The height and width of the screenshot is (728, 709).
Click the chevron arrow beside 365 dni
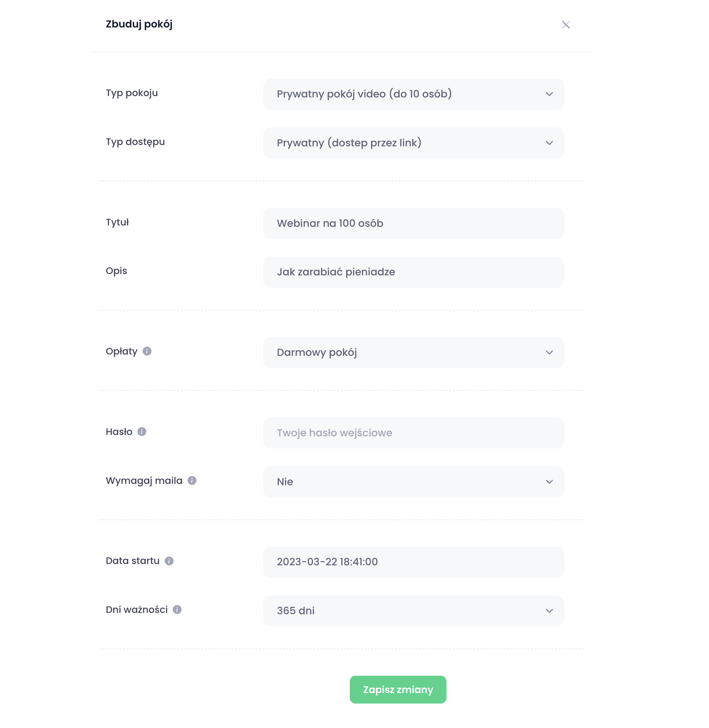click(549, 611)
